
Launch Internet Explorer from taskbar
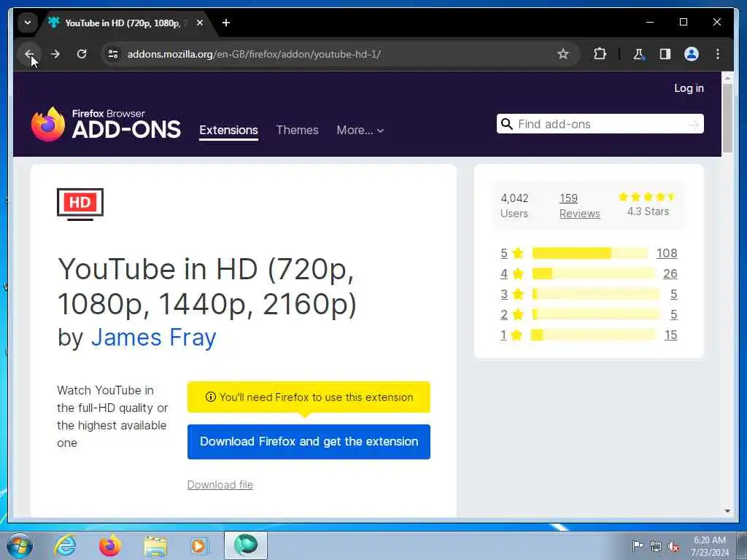[65, 545]
